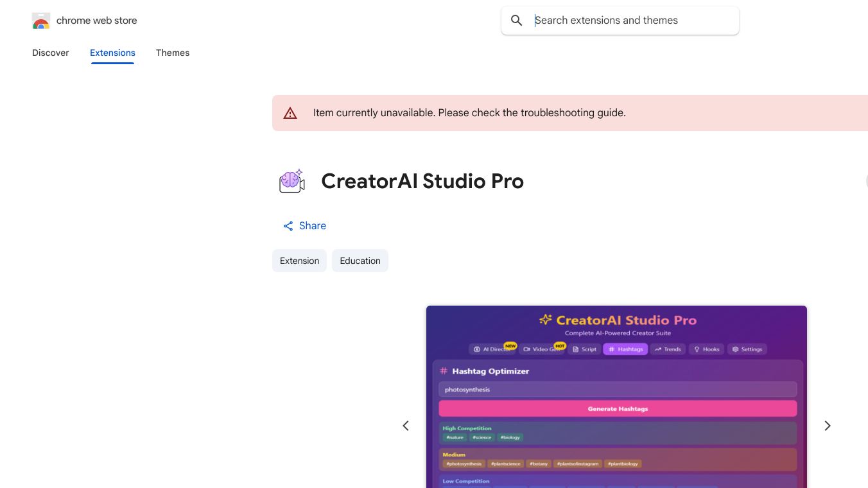The width and height of the screenshot is (868, 488).
Task: Click the red warning triangle icon
Action: click(x=290, y=113)
